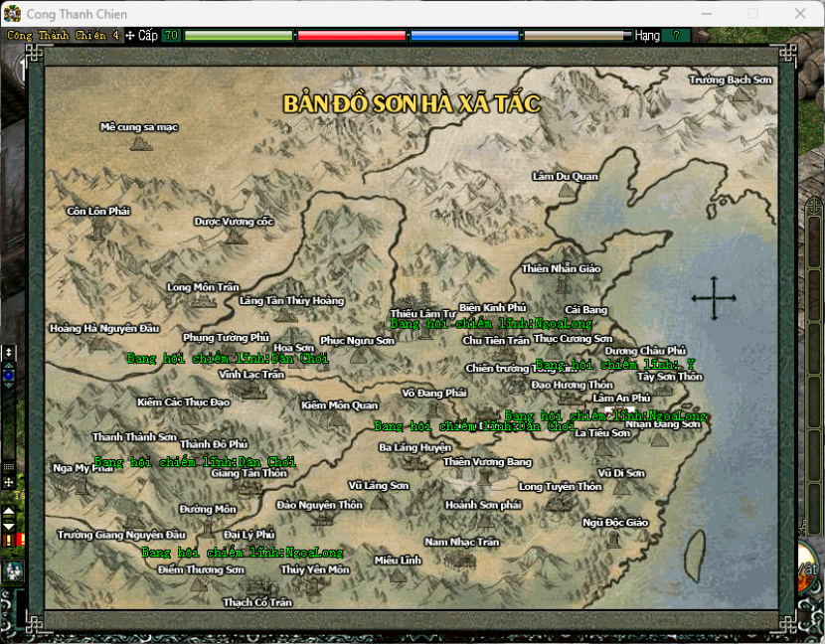Click the green health bar
825x644 pixels.
pyautogui.click(x=239, y=36)
